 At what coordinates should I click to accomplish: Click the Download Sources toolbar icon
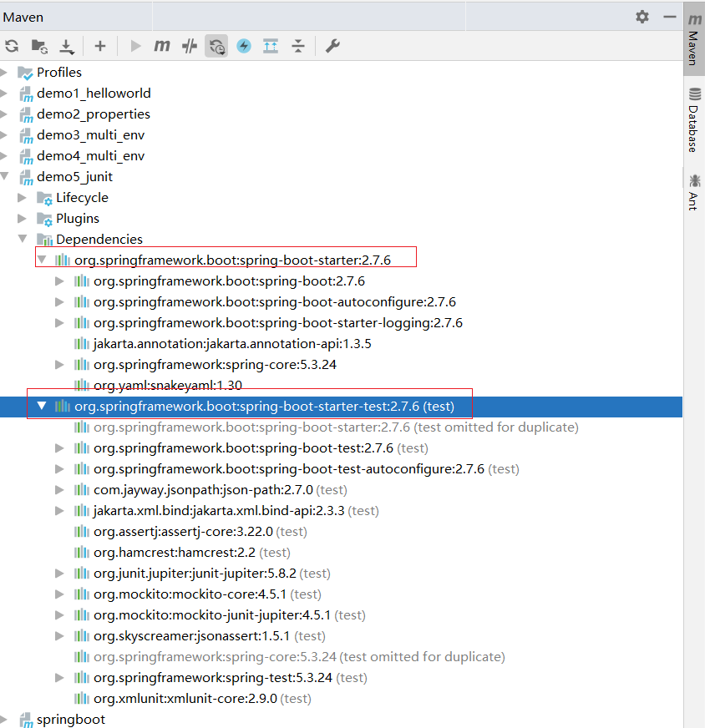coord(67,46)
